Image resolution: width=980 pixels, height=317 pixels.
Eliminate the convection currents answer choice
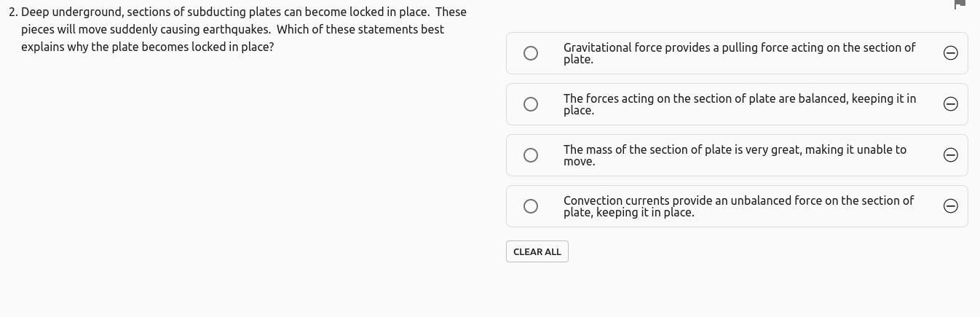pos(950,206)
